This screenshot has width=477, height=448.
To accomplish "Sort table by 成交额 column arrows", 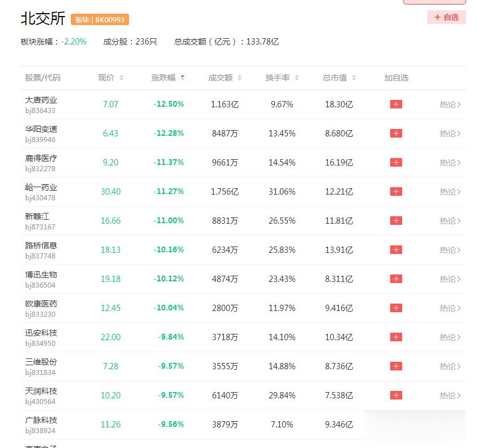I will click(239, 78).
